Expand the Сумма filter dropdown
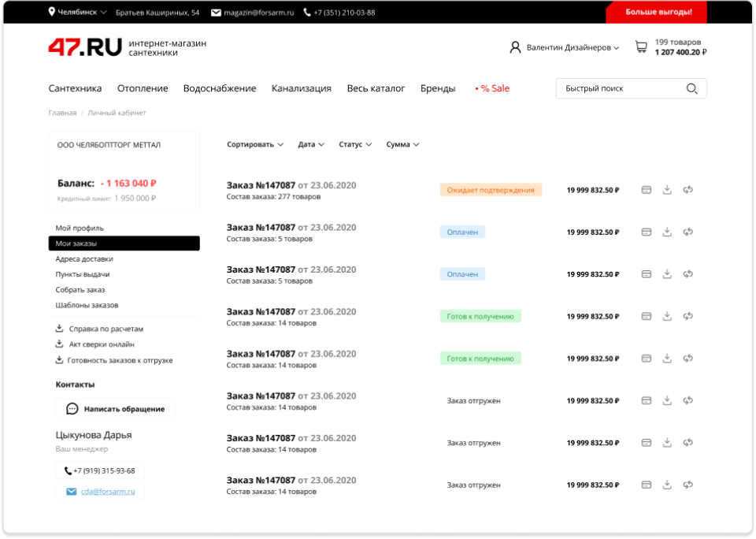 tap(402, 145)
